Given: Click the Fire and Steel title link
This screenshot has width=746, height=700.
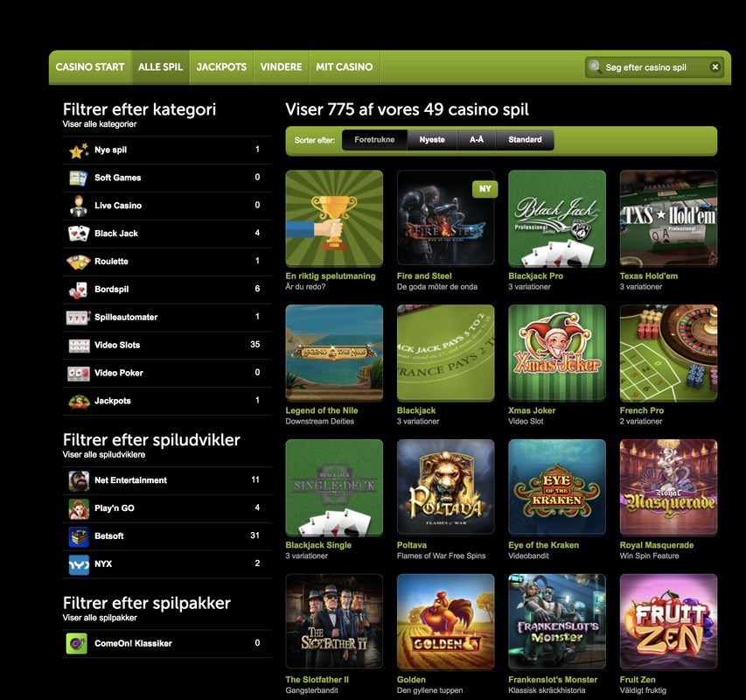Looking at the screenshot, I should (x=424, y=276).
